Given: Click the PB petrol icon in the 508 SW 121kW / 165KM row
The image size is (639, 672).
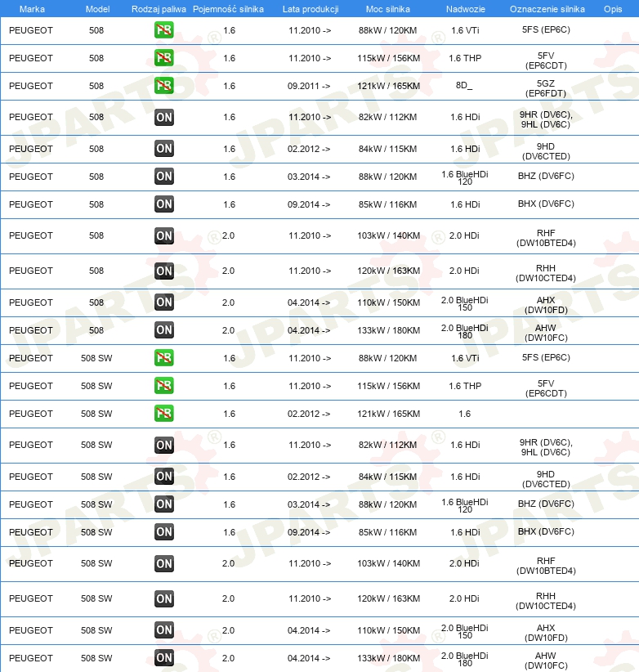Looking at the screenshot, I should click(164, 414).
